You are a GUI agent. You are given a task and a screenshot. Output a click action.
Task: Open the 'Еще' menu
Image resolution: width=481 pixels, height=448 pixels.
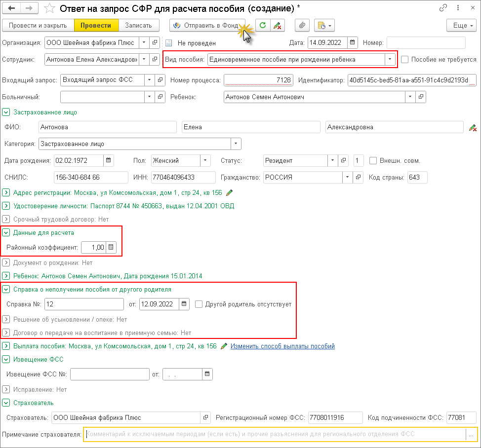461,26
